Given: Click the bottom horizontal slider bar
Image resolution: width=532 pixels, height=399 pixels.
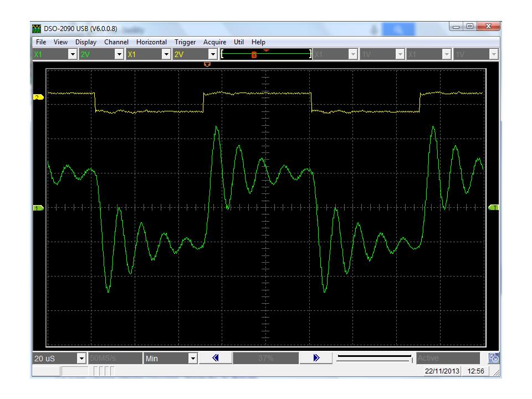Looking at the screenshot, I should [x=374, y=359].
